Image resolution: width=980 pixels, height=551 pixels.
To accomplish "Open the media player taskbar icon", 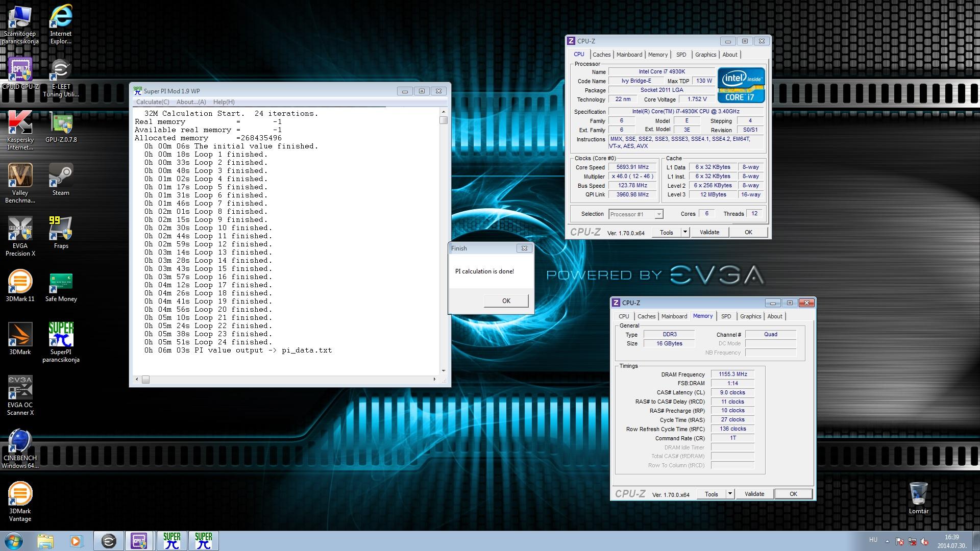I will [x=76, y=541].
